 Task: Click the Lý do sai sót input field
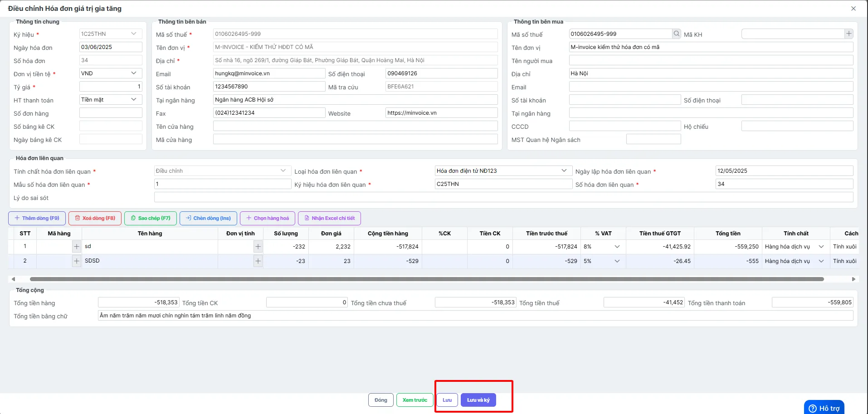pyautogui.click(x=503, y=197)
